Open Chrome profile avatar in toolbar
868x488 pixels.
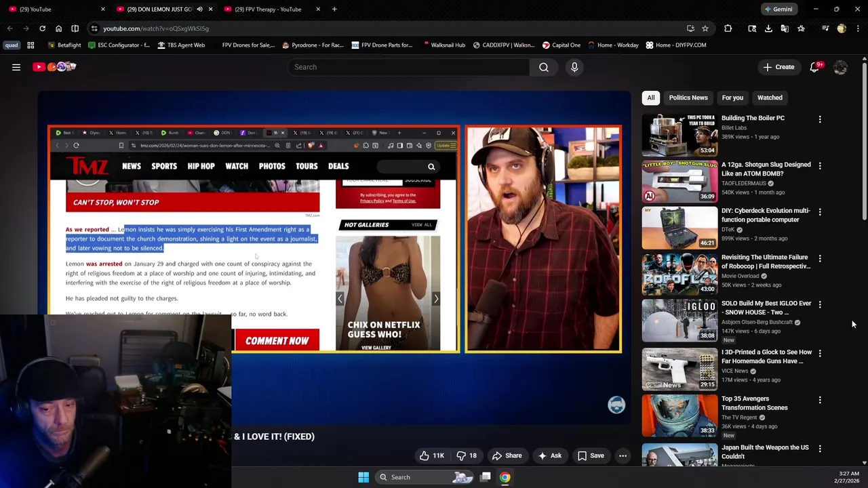click(842, 28)
